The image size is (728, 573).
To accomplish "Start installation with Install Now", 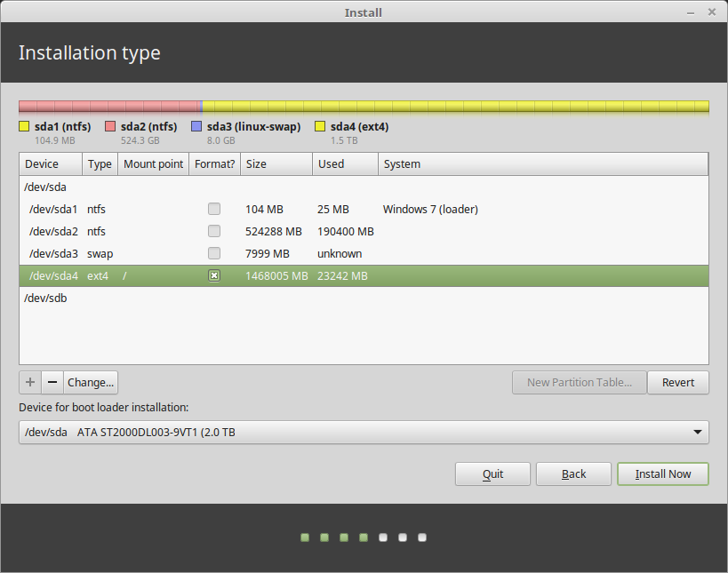I will click(663, 474).
